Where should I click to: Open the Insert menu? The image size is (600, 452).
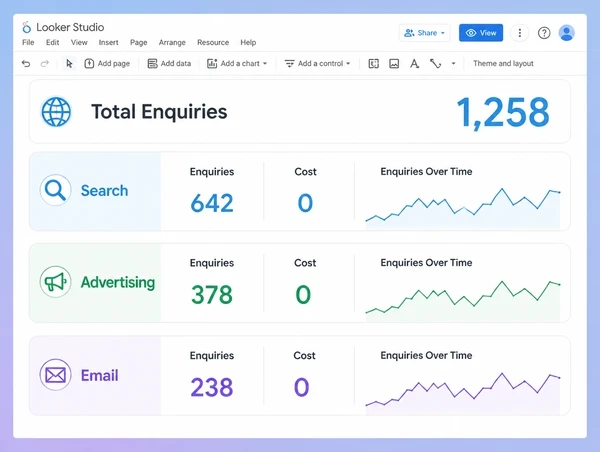click(108, 42)
